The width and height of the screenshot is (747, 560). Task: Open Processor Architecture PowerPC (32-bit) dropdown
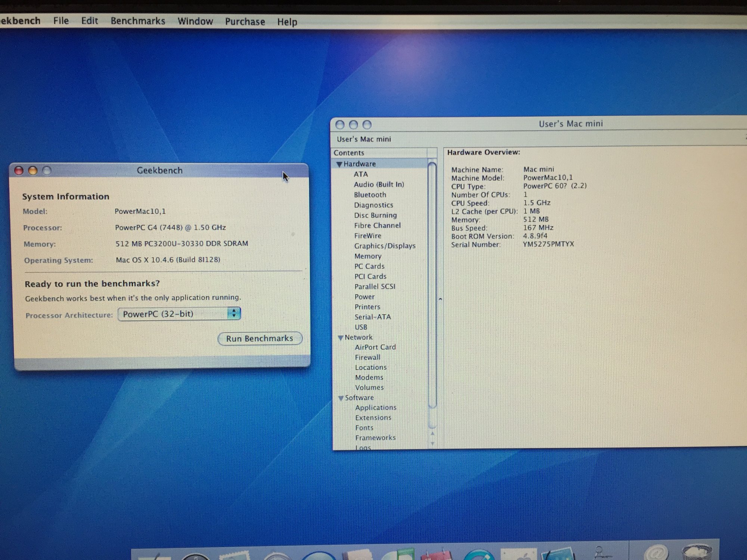[x=179, y=314]
